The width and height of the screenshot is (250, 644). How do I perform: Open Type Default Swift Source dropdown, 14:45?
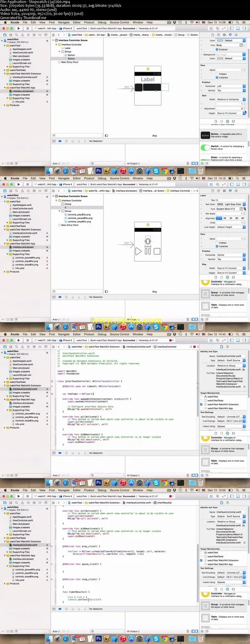(x=231, y=360)
